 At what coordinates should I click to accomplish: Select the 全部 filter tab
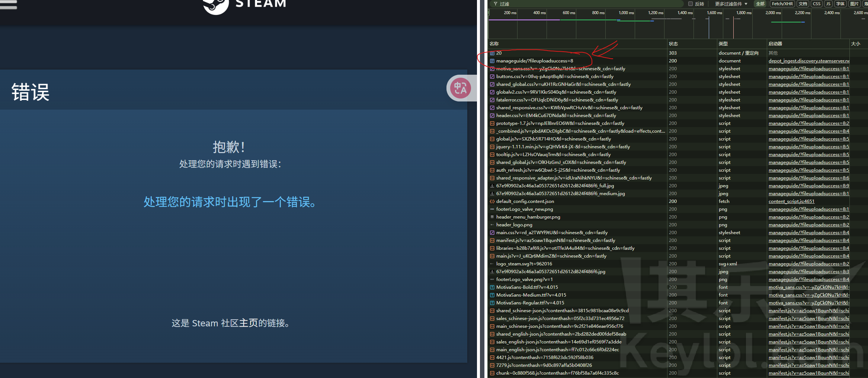tap(760, 4)
